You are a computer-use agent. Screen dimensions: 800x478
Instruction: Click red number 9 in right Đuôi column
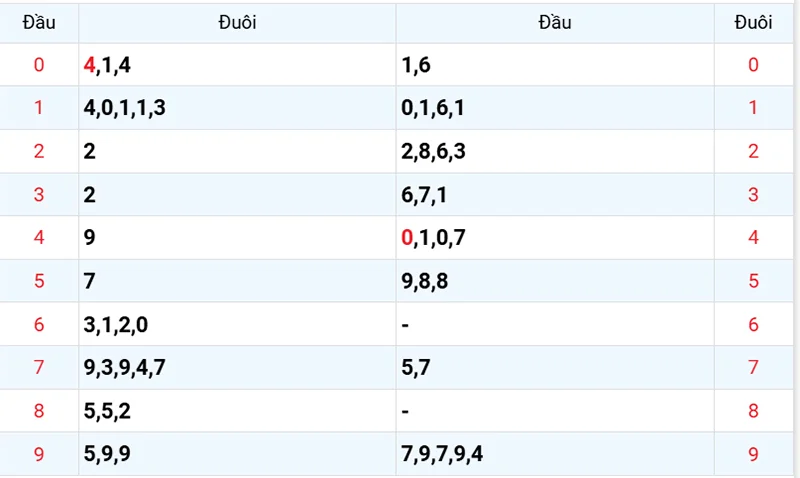[753, 454]
